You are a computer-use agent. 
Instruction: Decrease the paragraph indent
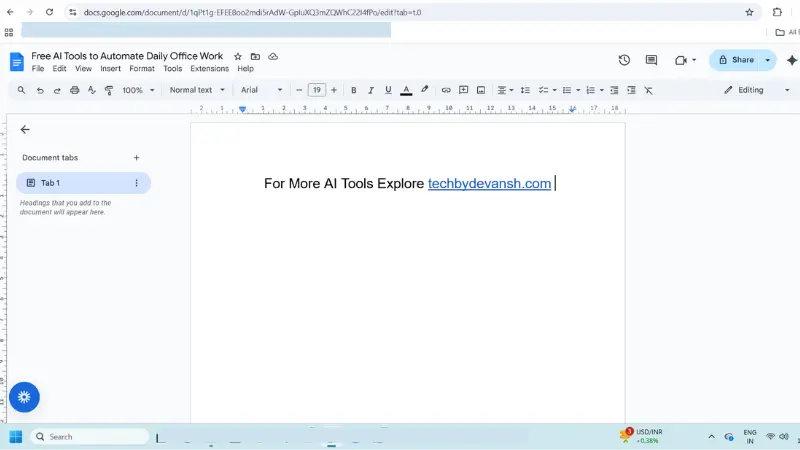[614, 90]
